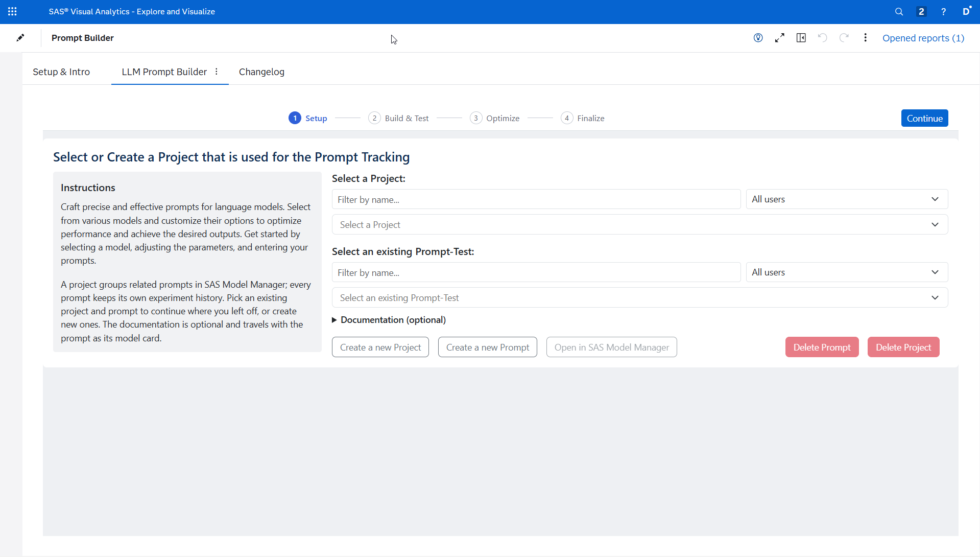Toggle the side pane layout icon
The width and height of the screenshot is (980, 557).
(x=801, y=38)
